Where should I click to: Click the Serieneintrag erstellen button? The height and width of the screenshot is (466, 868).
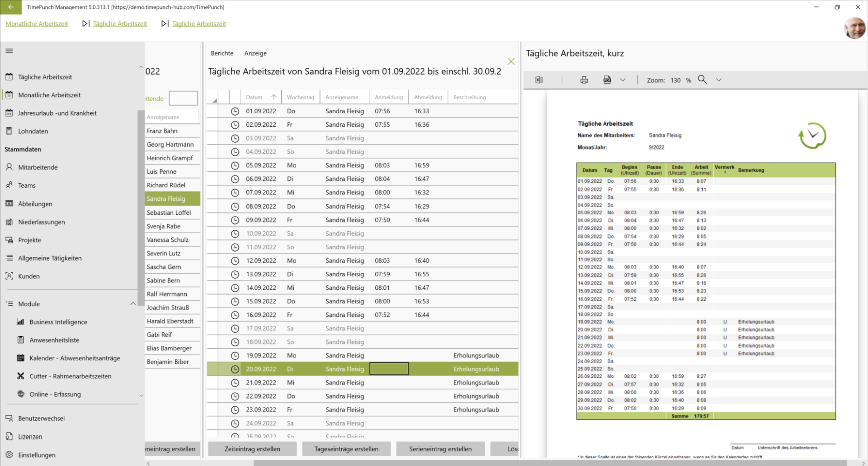pos(440,449)
